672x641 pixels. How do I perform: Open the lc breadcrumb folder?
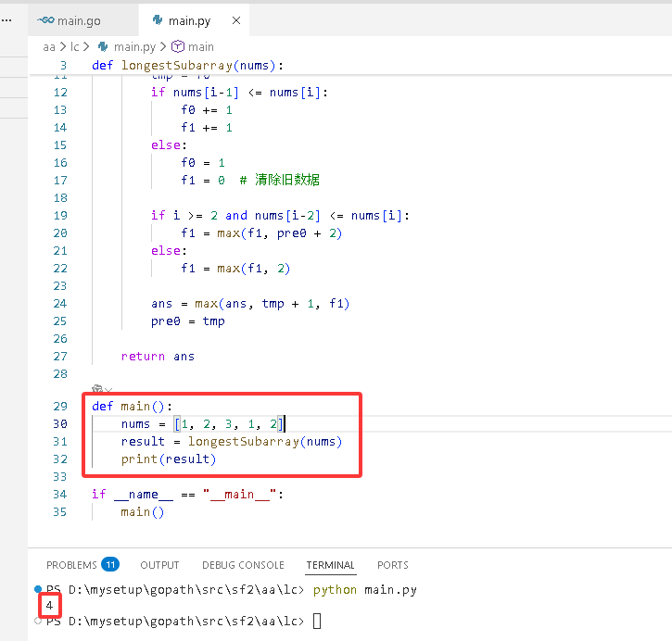(x=74, y=46)
